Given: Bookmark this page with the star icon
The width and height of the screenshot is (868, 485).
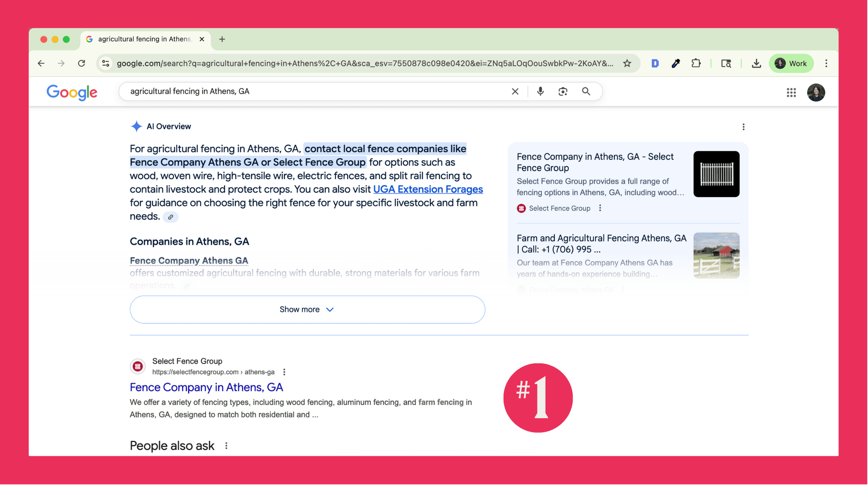Looking at the screenshot, I should tap(627, 64).
